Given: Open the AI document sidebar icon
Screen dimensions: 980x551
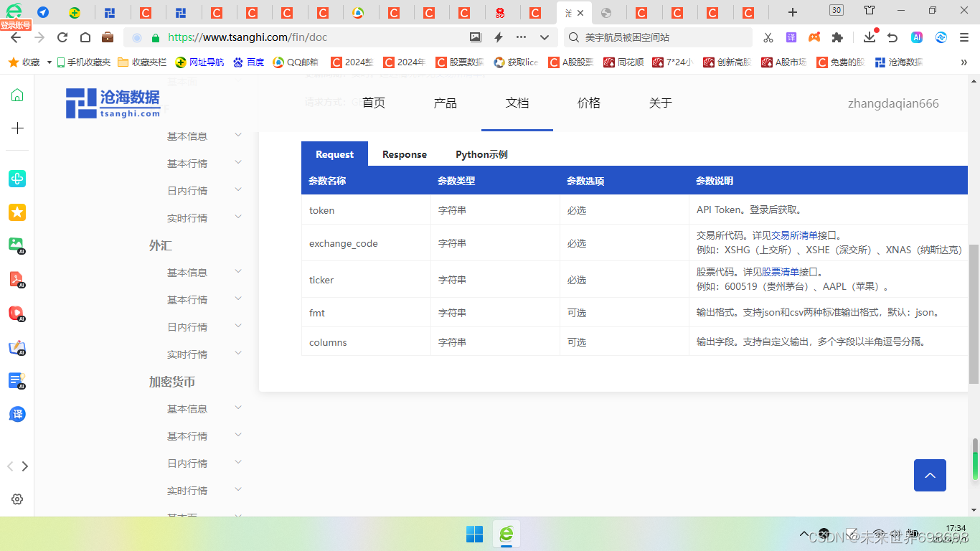Looking at the screenshot, I should [x=17, y=381].
